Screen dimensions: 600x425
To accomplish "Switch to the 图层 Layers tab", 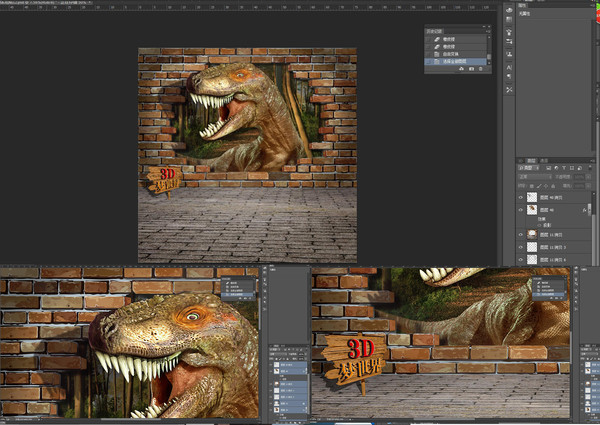I will pos(532,161).
